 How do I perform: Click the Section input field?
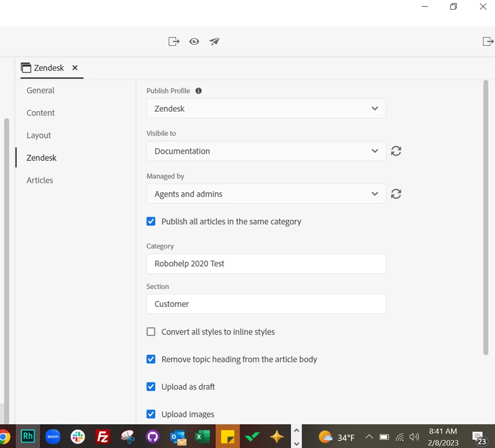coord(266,304)
